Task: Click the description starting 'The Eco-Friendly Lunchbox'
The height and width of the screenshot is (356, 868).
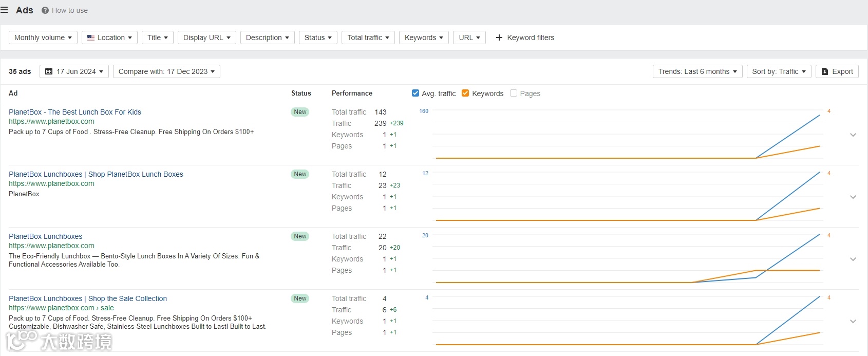Action: [134, 260]
